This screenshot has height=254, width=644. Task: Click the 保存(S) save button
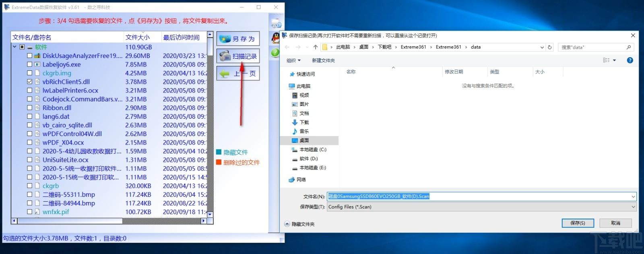click(578, 223)
